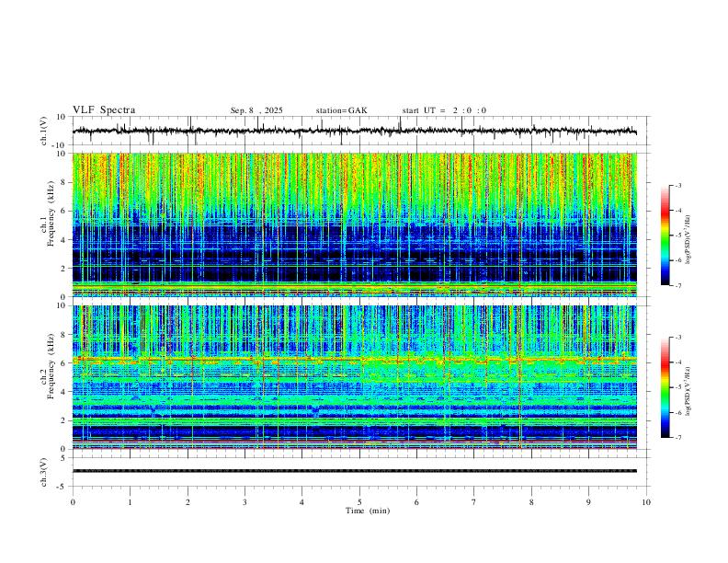This screenshot has width=728, height=563.
Task: Click the ch.3 black voltage trace band
Action: (355, 471)
